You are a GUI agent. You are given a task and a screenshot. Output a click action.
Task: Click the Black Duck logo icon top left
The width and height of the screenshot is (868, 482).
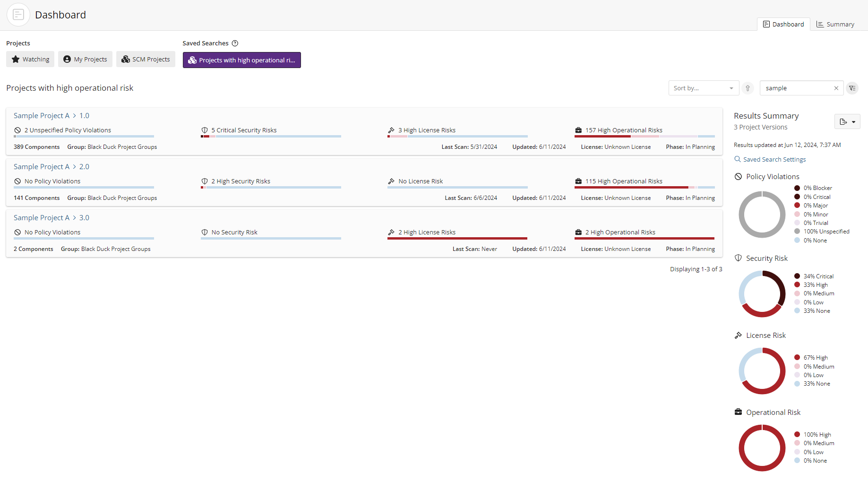coord(18,14)
